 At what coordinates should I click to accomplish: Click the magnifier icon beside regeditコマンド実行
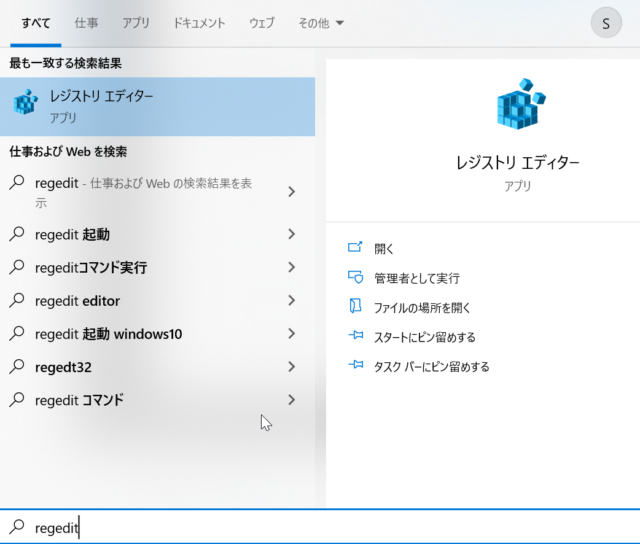pos(17,267)
